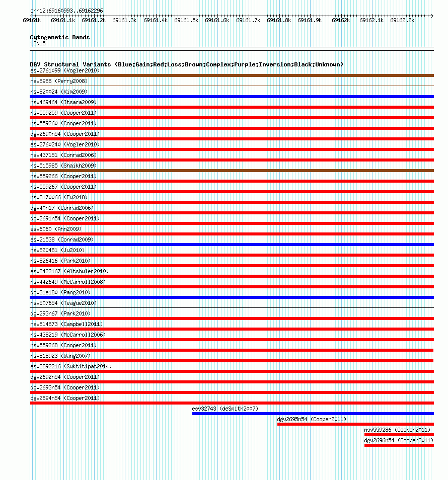Click the dgv2691n54 (Cooper2011) label
This screenshot has width=448, height=480.
click(x=65, y=218)
